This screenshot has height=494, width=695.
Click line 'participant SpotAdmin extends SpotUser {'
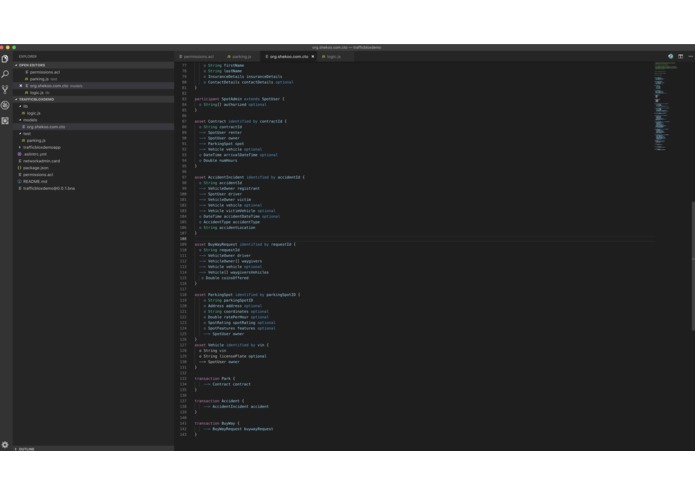tap(240, 99)
